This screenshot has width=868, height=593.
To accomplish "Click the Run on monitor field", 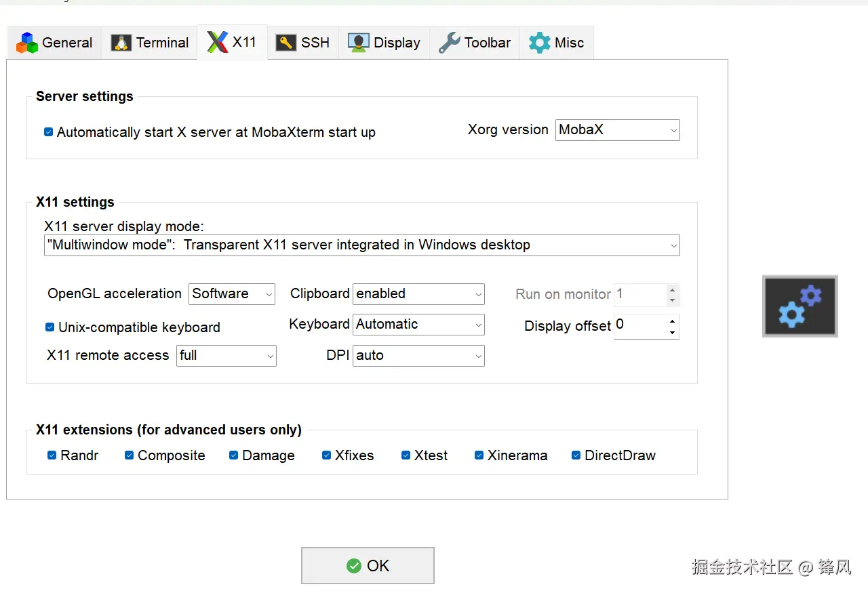I will click(x=639, y=295).
